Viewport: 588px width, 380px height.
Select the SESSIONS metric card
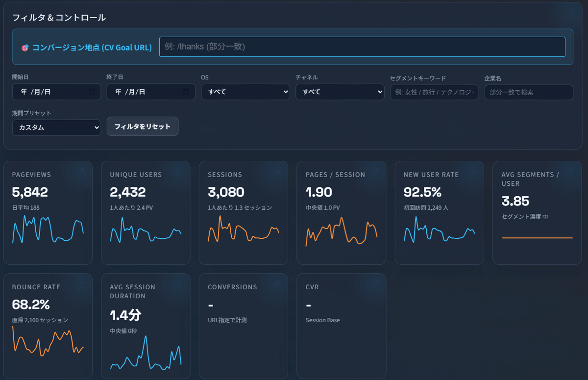coord(243,212)
